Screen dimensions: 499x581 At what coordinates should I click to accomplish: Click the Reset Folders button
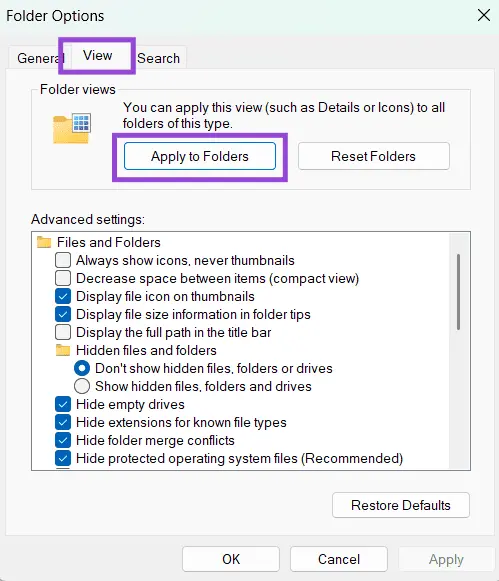click(x=373, y=156)
